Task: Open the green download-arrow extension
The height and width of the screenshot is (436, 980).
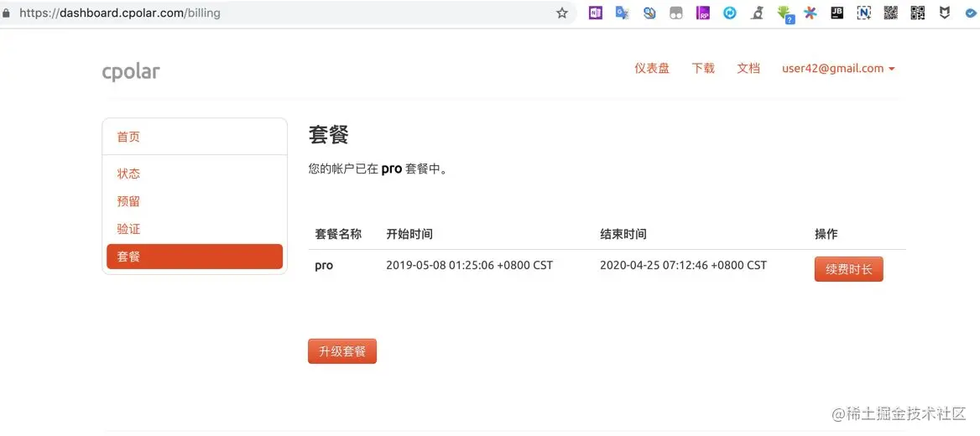Action: coord(785,13)
